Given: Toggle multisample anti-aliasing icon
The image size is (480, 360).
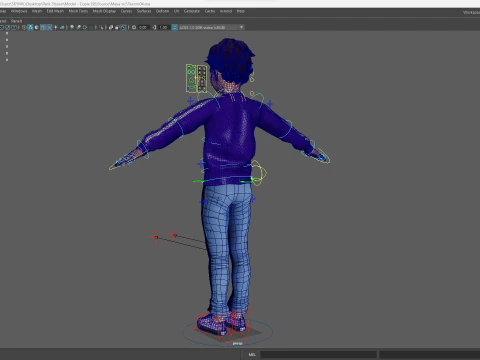Looking at the screenshot, I should coord(85,27).
